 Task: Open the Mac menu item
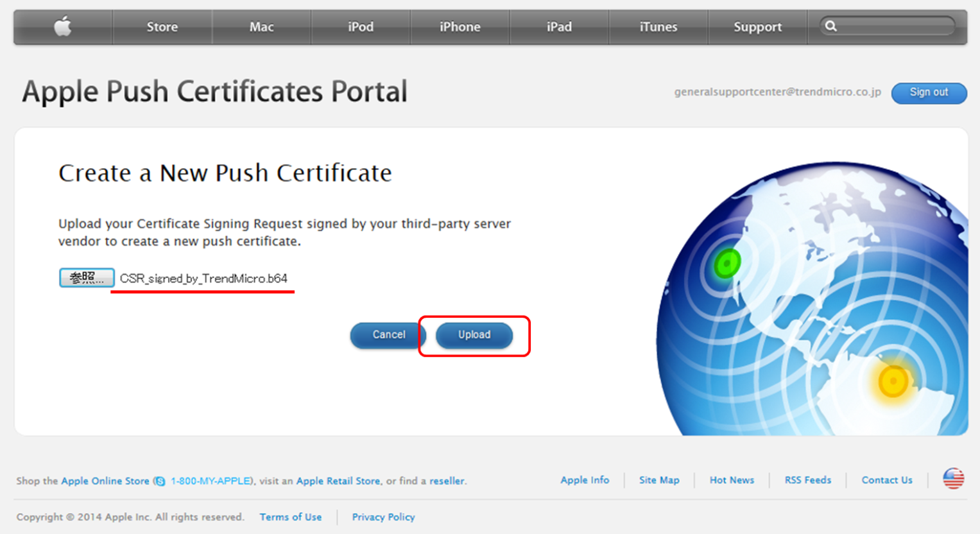click(x=262, y=27)
